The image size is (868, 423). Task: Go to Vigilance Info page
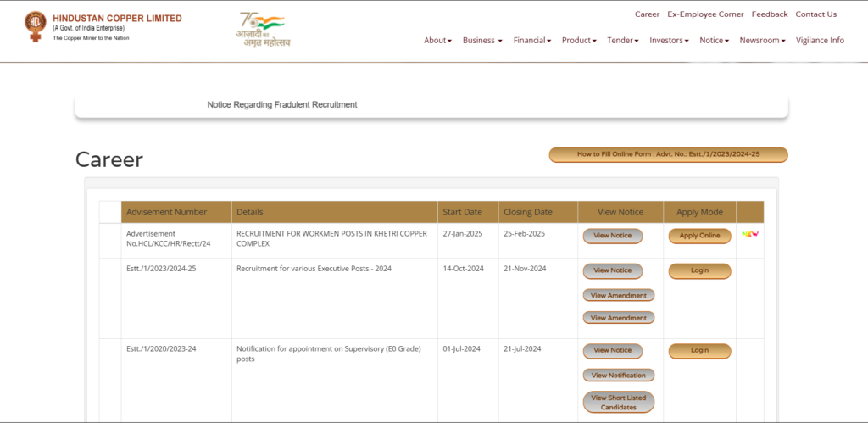click(x=820, y=41)
